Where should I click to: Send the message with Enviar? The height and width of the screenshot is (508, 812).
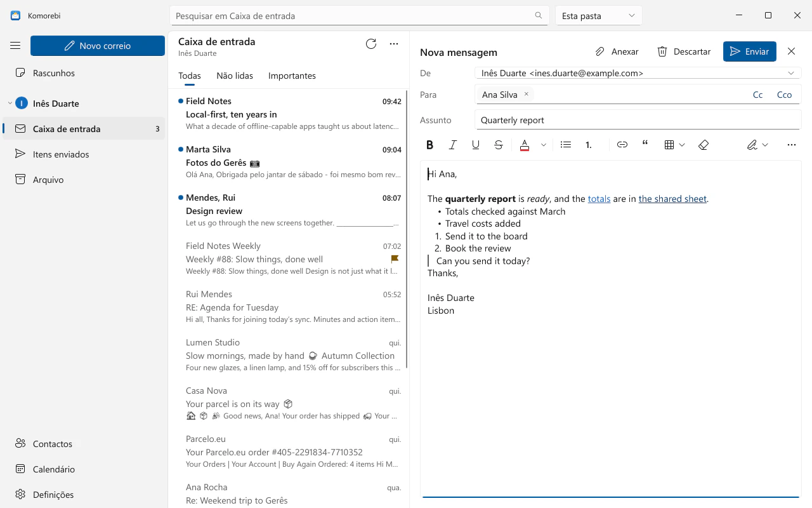750,51
